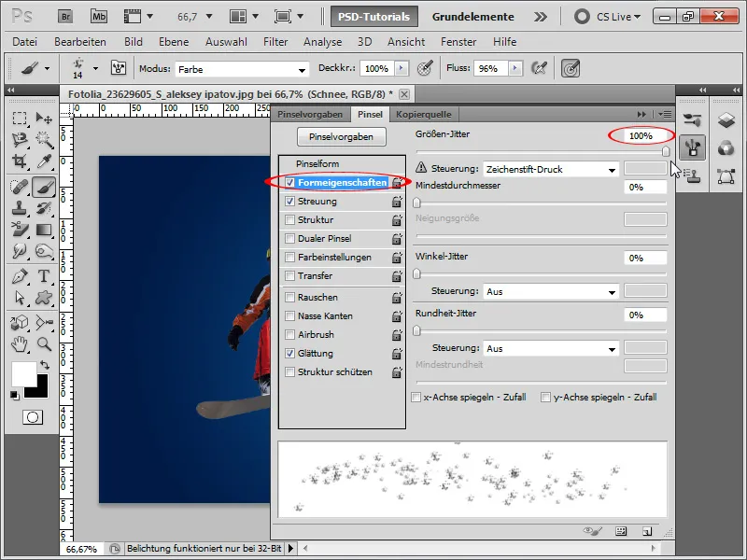
Task: Click the Pinselvorgaben button in brush panel
Action: click(x=341, y=136)
